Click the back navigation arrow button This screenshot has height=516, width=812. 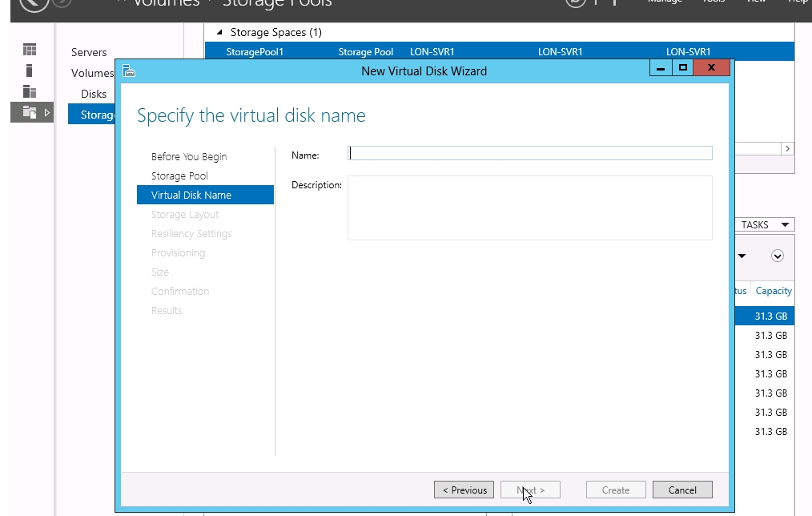point(34,2)
